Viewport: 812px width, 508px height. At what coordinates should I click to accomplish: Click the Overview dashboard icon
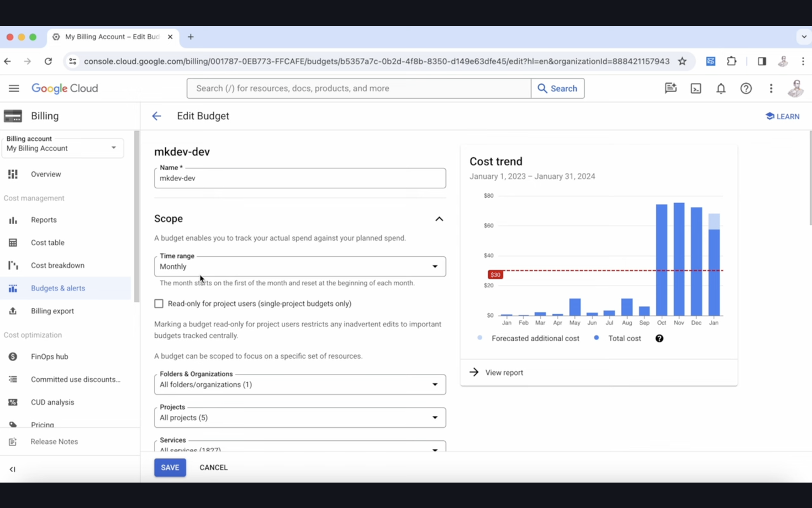(x=13, y=174)
